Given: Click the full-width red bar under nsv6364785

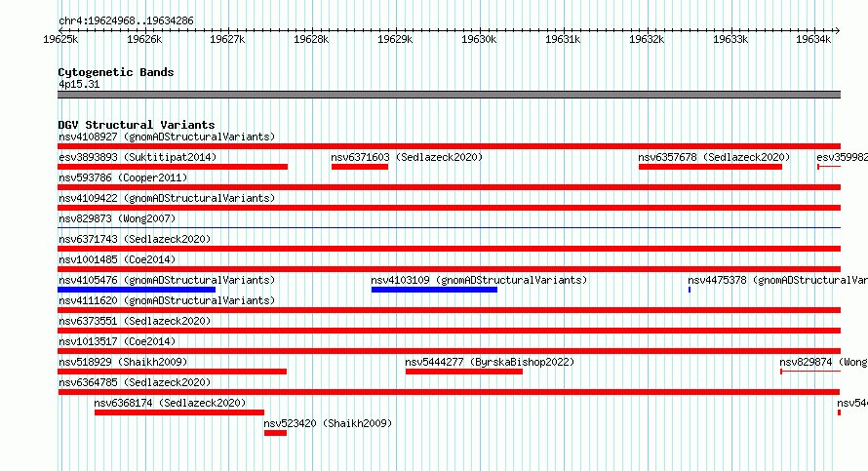Looking at the screenshot, I should [x=449, y=392].
